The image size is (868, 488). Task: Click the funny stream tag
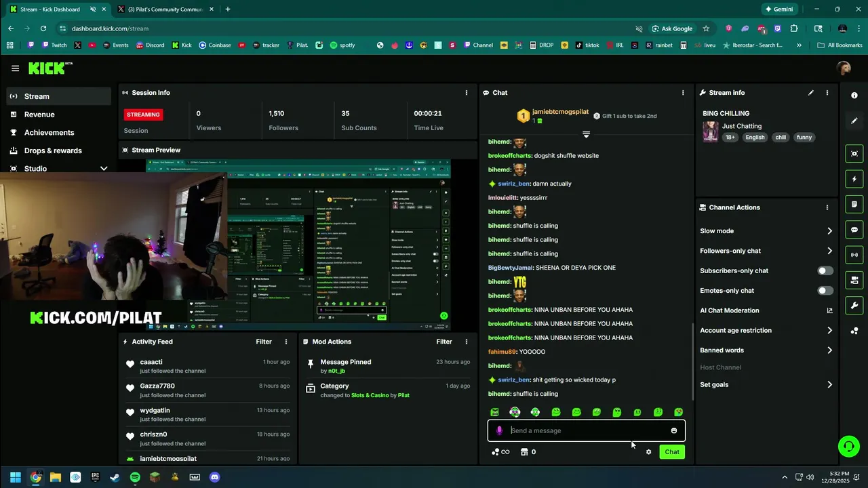point(804,138)
